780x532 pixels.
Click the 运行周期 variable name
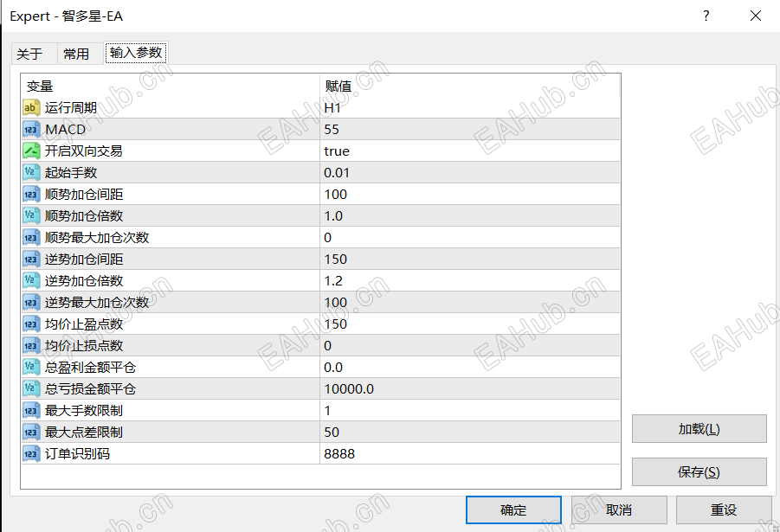coord(71,107)
